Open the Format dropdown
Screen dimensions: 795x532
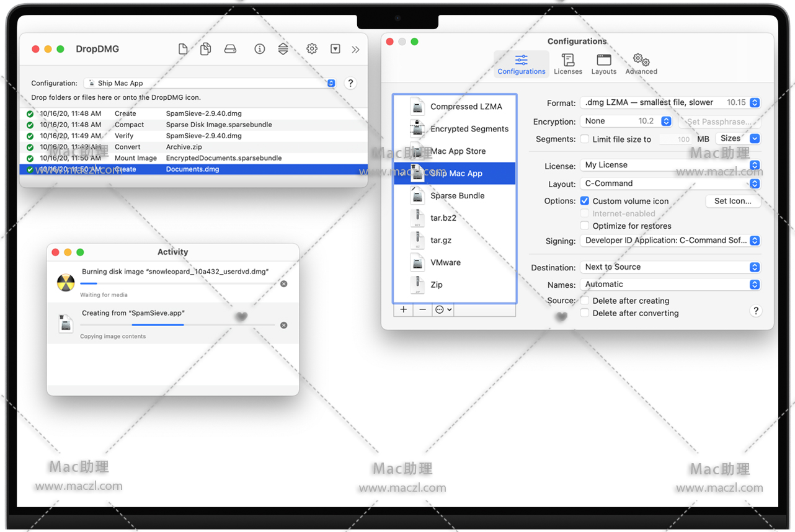670,103
